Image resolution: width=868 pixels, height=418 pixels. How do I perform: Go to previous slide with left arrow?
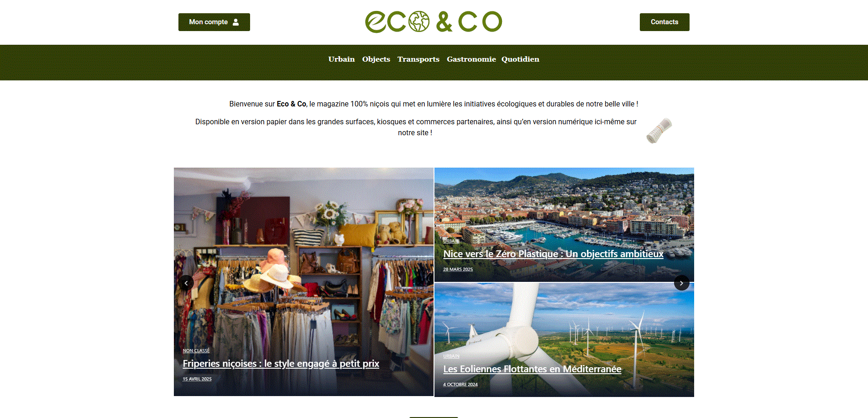pos(186,283)
